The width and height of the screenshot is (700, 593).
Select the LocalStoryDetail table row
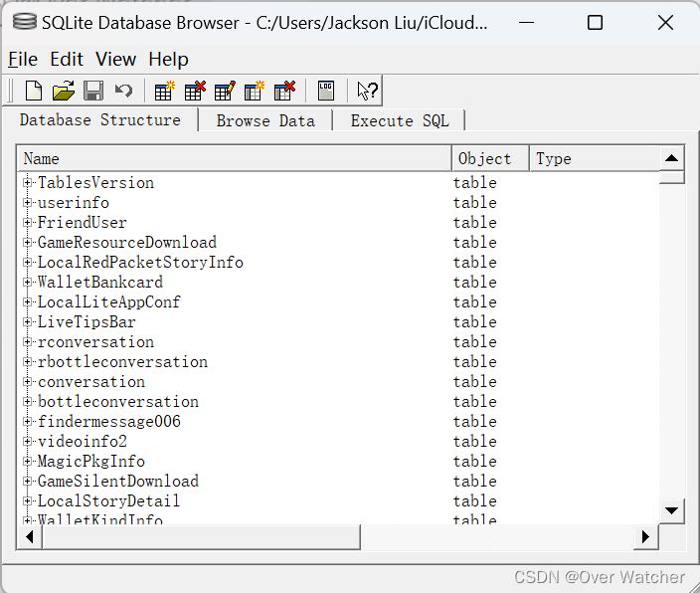point(338,500)
